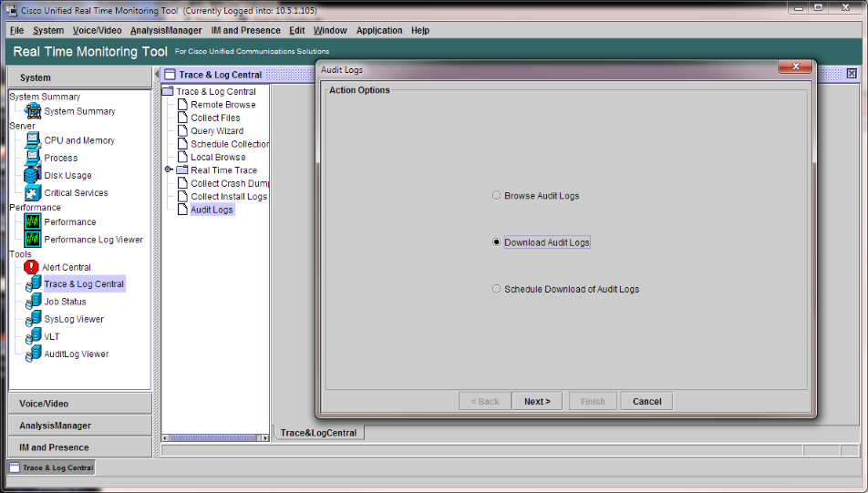Collapse the sidebar using the left arrow
Screen dimensions: 868x493
click(157, 74)
